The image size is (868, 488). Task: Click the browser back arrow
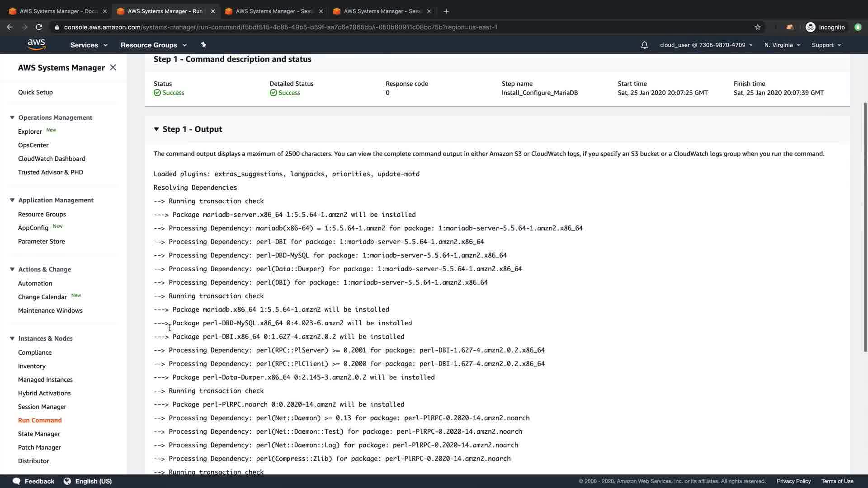click(10, 27)
